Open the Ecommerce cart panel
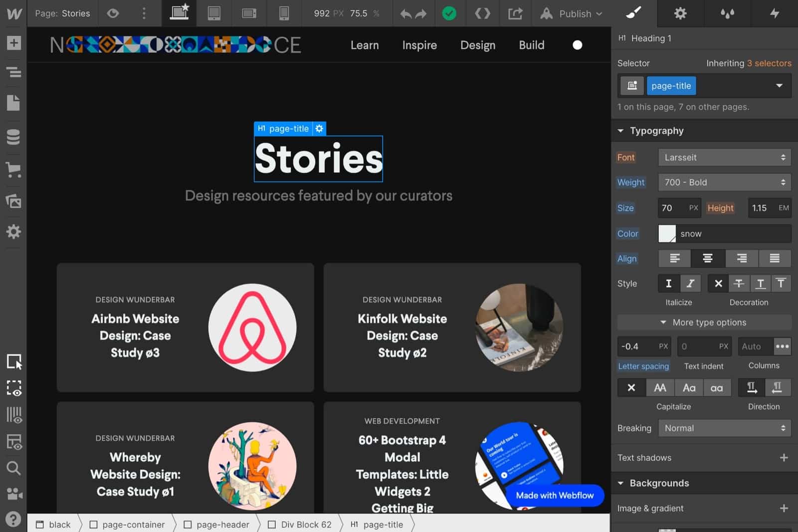The image size is (798, 532). (x=13, y=170)
